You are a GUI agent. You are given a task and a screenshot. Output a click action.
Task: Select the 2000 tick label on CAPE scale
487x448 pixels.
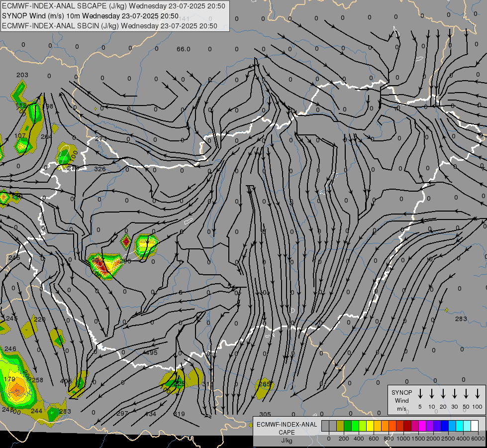click(433, 439)
